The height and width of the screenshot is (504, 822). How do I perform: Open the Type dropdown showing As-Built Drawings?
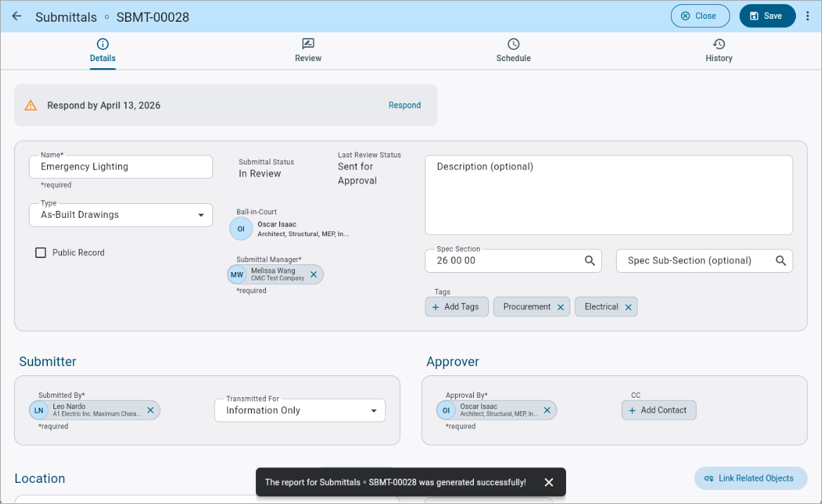(x=121, y=215)
